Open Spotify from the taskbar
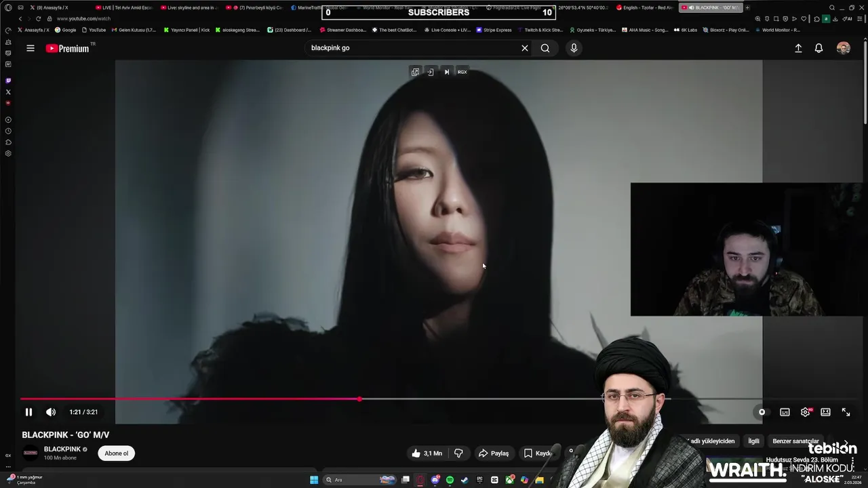The width and height of the screenshot is (868, 488). [x=450, y=480]
